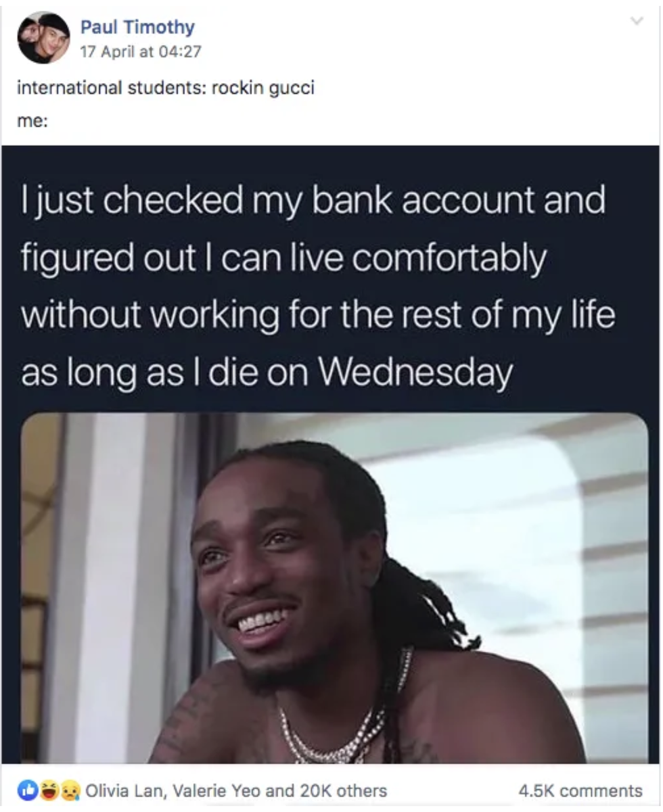Click the Paul Timothy name link

[137, 27]
